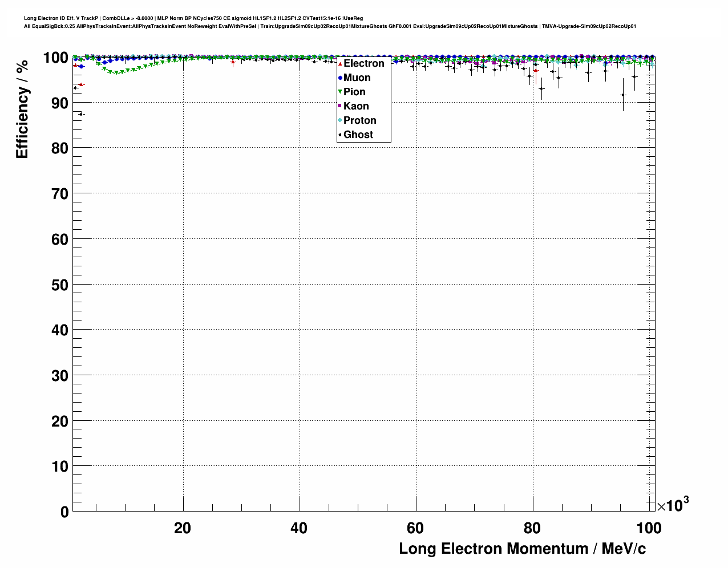Click the lowest green Pion point of the dip
The height and width of the screenshot is (568, 728).
(116, 73)
